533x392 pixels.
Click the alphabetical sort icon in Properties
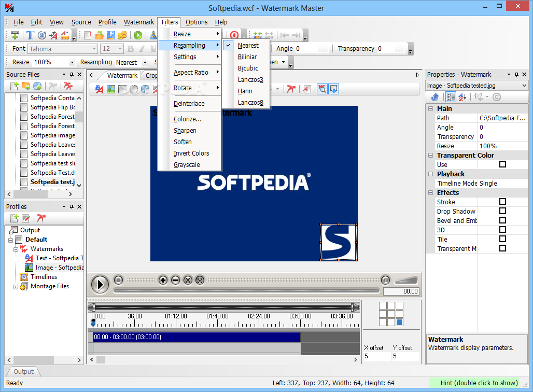click(x=462, y=97)
